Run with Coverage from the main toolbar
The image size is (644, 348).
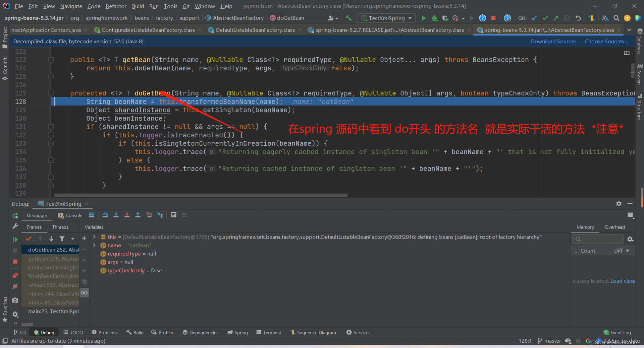tap(445, 18)
